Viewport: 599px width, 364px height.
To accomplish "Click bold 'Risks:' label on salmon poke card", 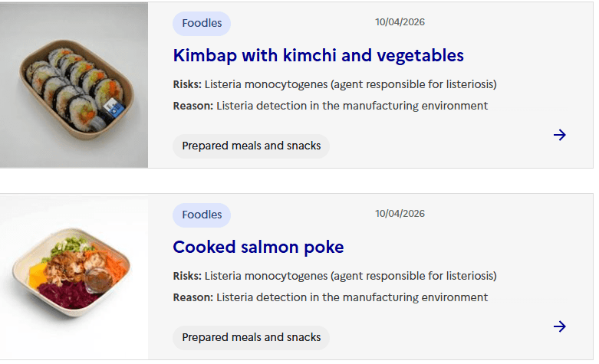I will [x=187, y=276].
